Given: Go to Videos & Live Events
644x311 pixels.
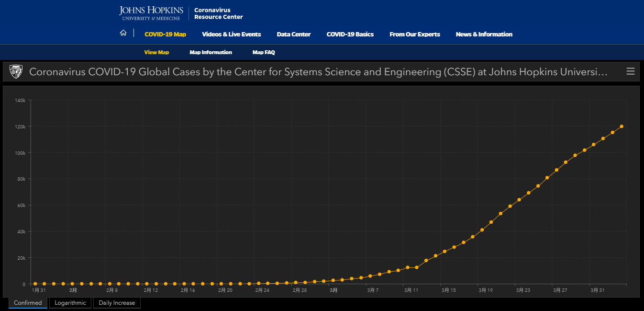Looking at the screenshot, I should (x=232, y=34).
